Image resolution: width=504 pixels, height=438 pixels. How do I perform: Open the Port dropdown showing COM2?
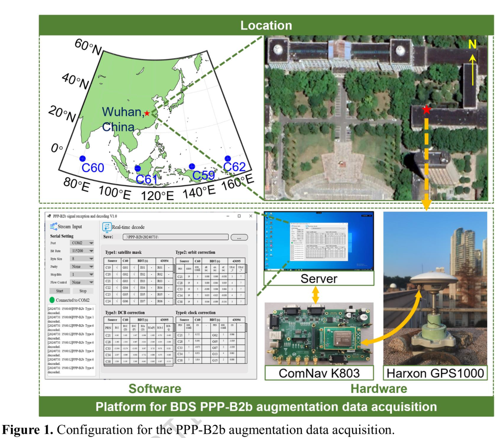[82, 243]
